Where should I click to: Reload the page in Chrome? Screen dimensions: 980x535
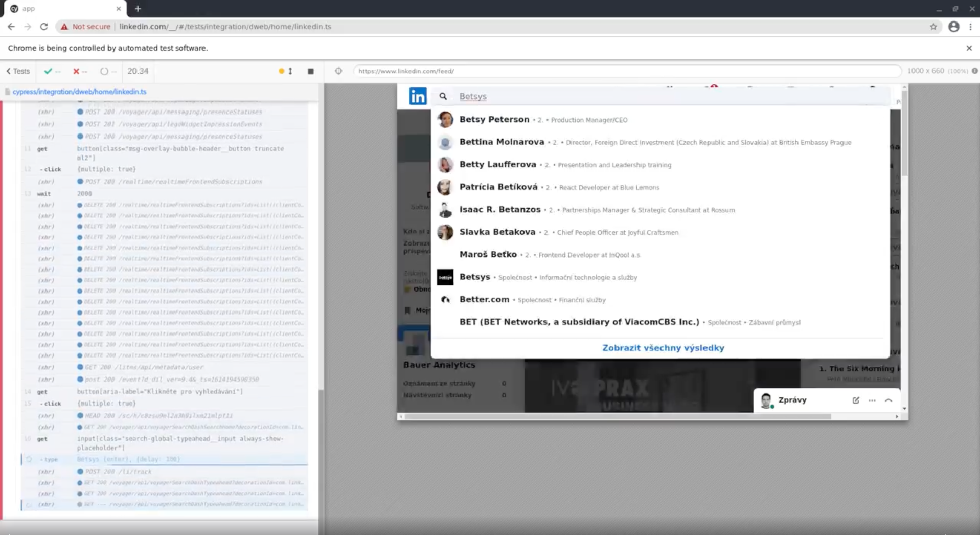point(44,27)
